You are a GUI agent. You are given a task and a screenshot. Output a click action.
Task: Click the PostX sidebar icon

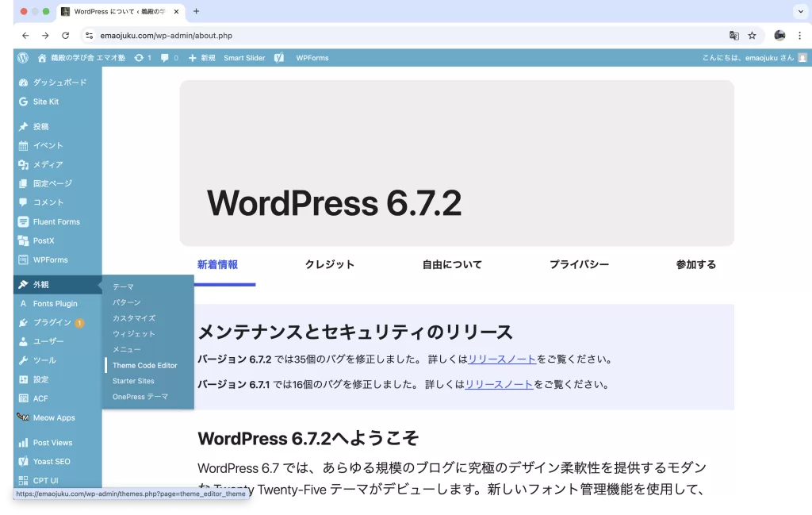23,241
